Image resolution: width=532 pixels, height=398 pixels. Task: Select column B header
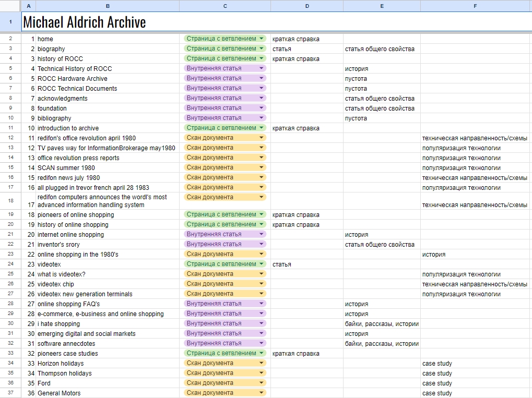[108, 6]
